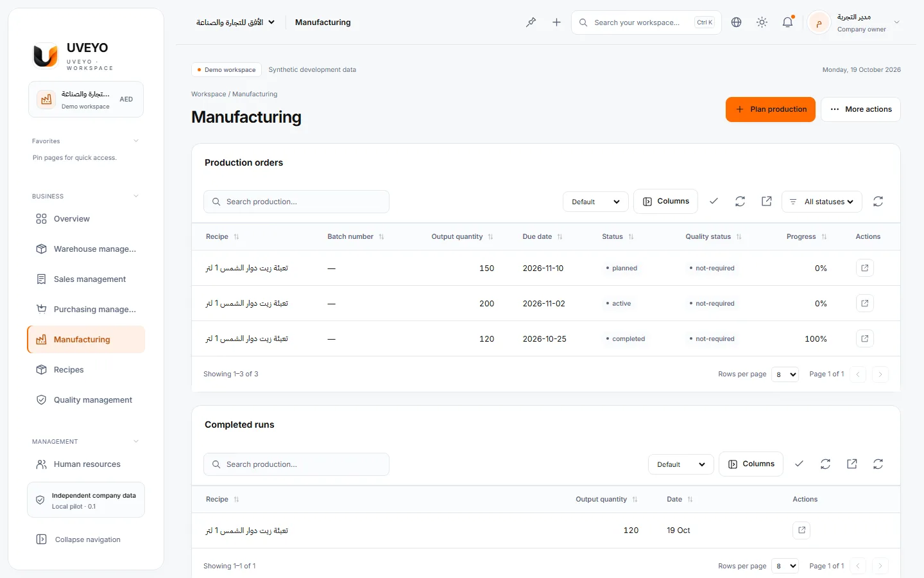Open Recipes in the sidebar
Viewport: 924px width, 578px height.
pos(86,370)
